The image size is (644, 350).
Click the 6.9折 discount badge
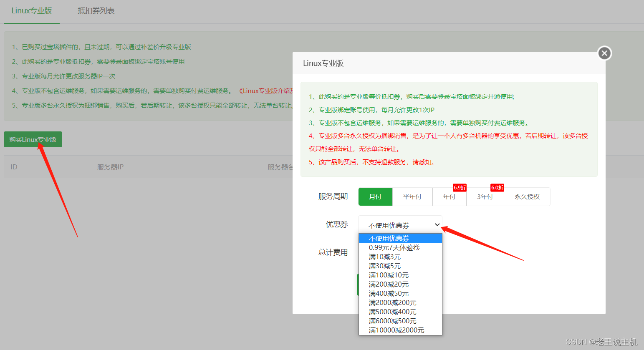(x=460, y=188)
